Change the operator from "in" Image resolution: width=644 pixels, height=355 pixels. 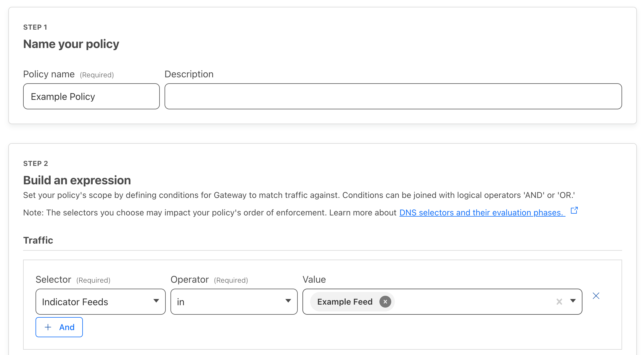coord(234,302)
